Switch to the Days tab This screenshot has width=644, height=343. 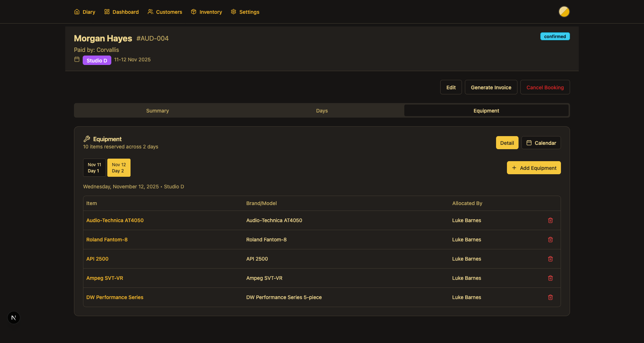(x=322, y=111)
